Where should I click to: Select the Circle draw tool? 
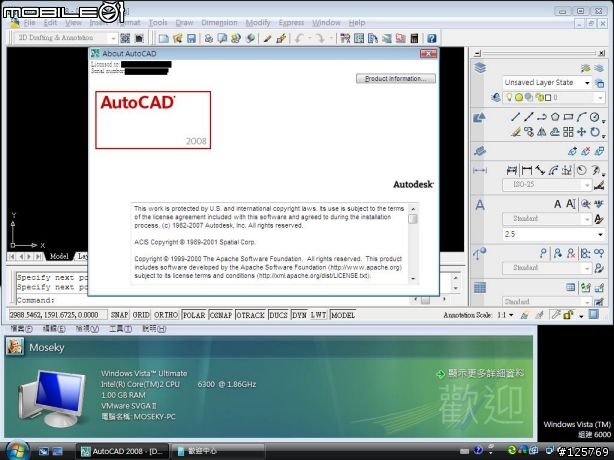click(x=594, y=117)
